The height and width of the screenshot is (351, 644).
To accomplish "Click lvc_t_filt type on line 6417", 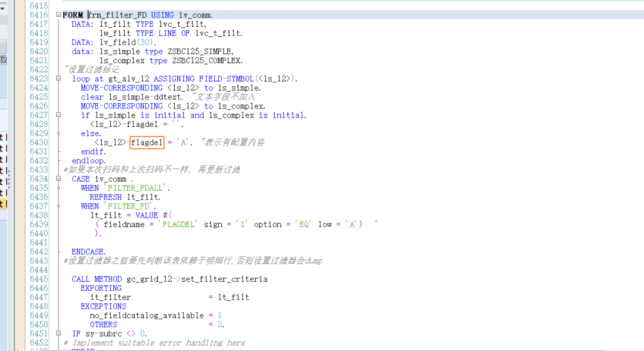I will 182,24.
